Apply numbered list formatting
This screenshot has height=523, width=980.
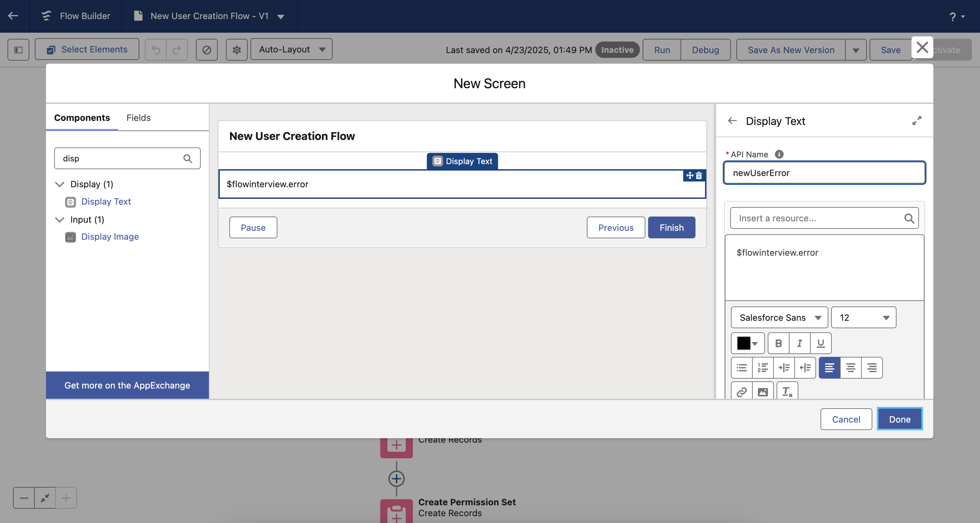763,367
